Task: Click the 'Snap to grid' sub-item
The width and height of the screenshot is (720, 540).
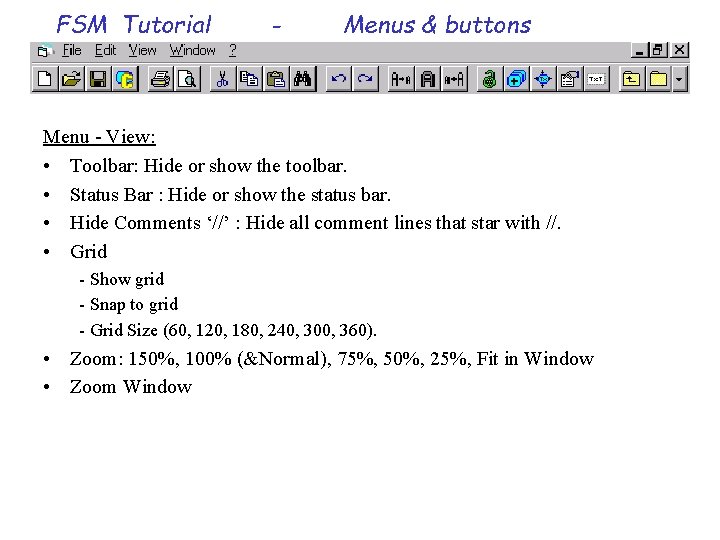Action: point(134,304)
